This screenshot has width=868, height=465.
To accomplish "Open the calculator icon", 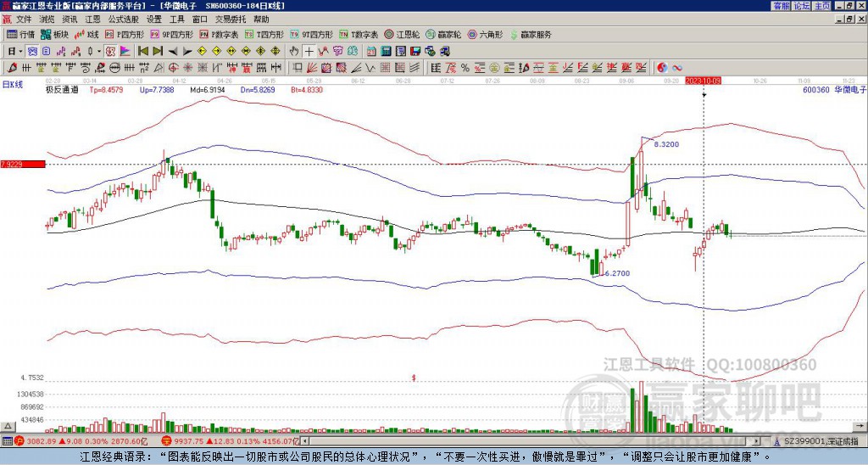I will [386, 52].
